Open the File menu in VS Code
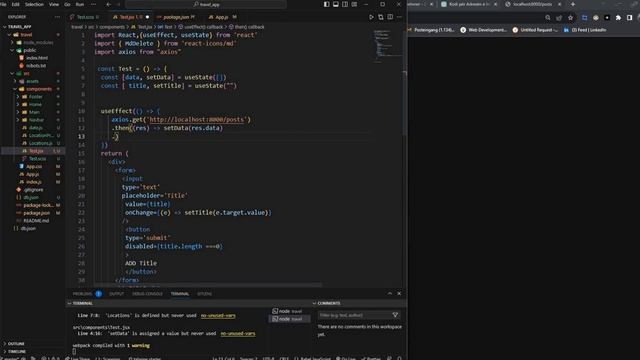Screen dimensions: 640x360 3,4
